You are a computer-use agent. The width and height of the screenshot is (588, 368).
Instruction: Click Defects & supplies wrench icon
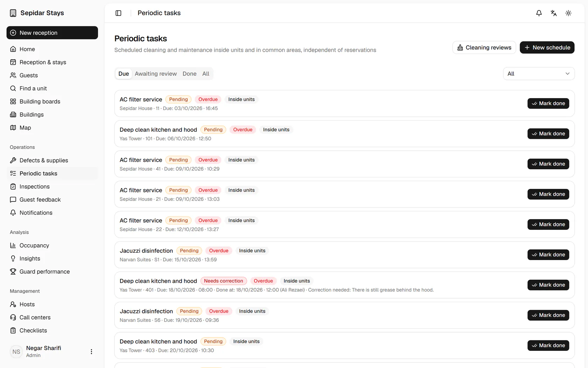pos(13,160)
